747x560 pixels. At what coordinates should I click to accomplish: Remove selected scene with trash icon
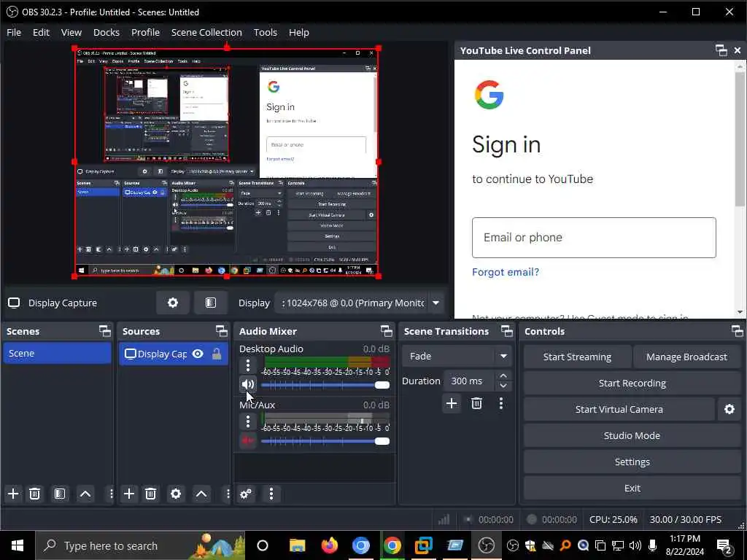click(x=35, y=494)
